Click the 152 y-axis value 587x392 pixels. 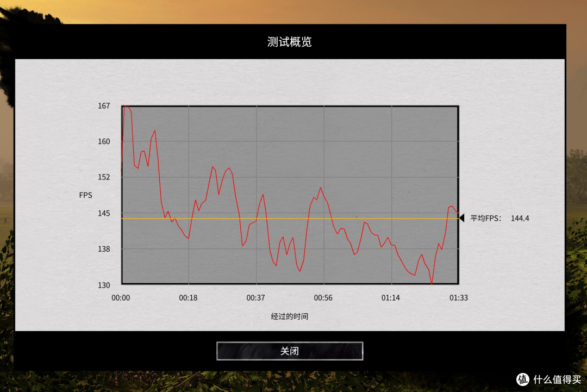(104, 177)
